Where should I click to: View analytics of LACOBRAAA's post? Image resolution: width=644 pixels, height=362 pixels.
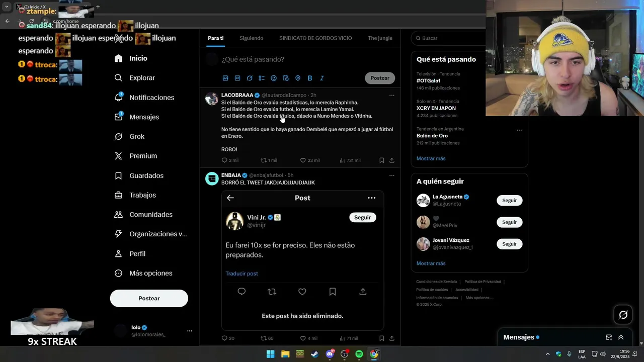coord(350,160)
